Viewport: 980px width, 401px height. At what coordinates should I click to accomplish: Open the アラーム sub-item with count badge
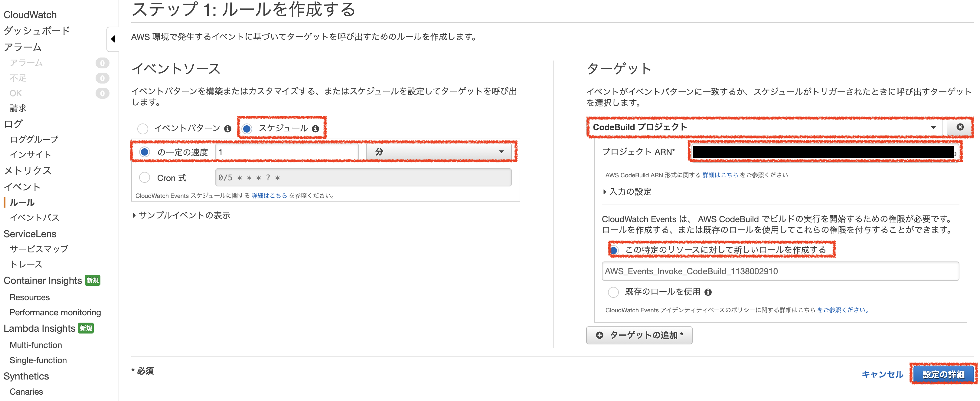pos(26,62)
